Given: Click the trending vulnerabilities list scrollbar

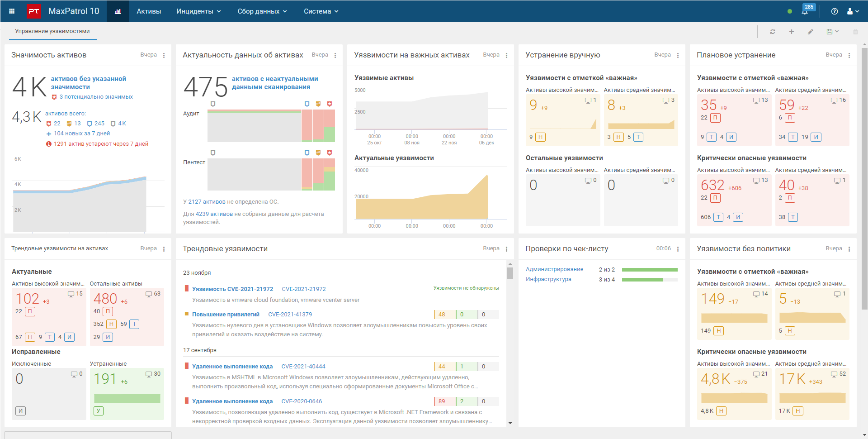Looking at the screenshot, I should pos(510,273).
